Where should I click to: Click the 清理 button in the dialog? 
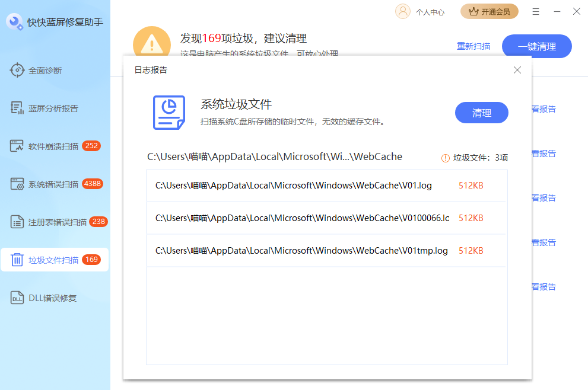481,113
